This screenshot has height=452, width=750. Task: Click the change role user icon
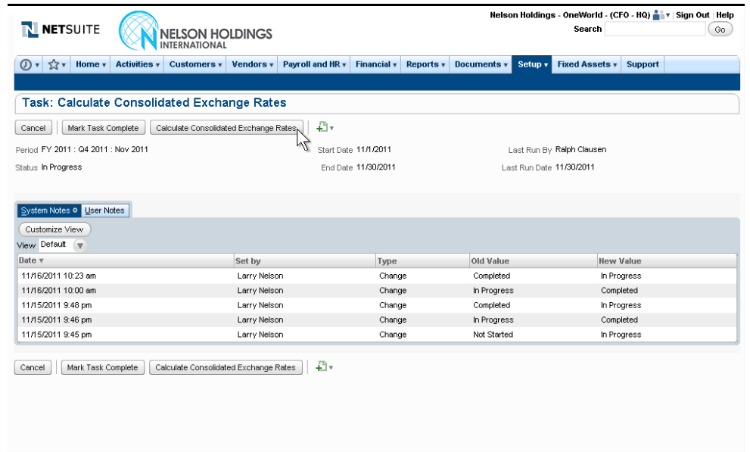point(658,15)
